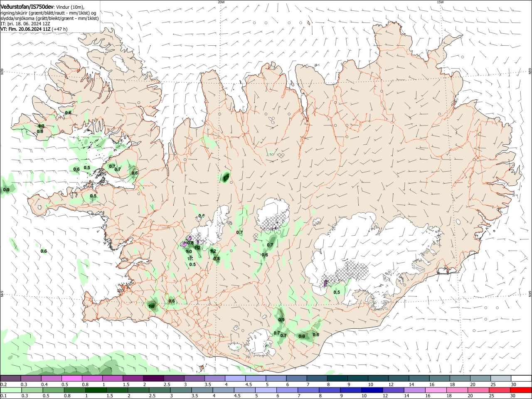Image resolution: width=532 pixels, height=399 pixels.
Task: Pick the lavender swatch starting at 14 in bottom legend
Action: [414, 390]
